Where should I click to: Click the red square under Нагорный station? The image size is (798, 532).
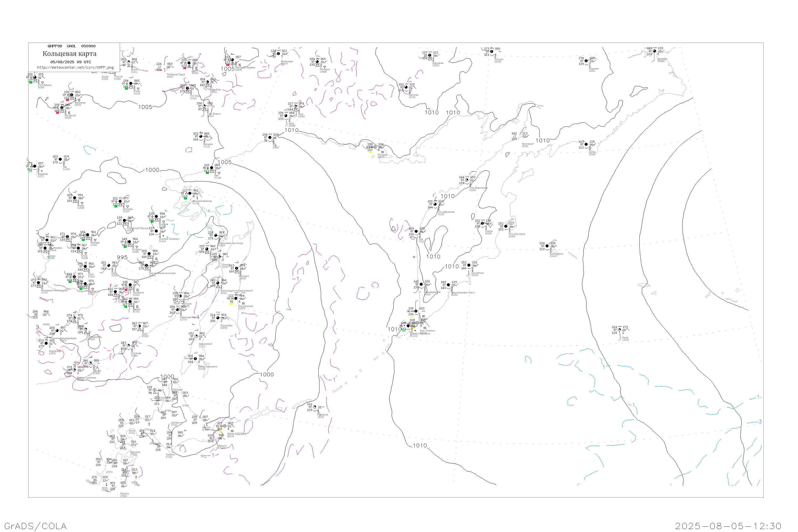tap(57, 113)
